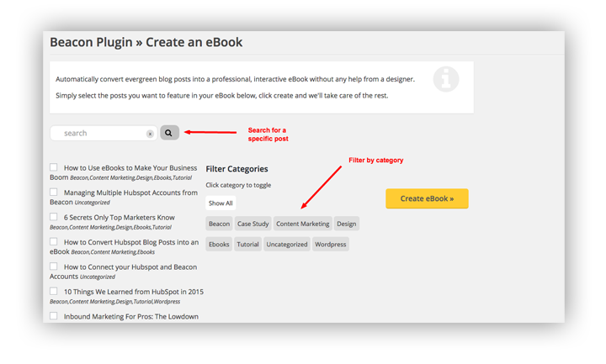
Task: Toggle the Content Marketing category filter
Action: tap(303, 224)
